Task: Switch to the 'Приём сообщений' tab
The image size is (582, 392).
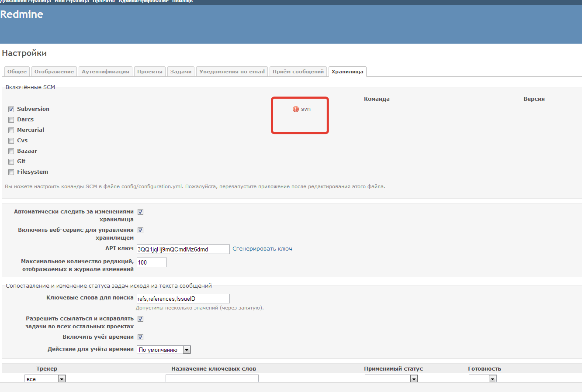Action: pyautogui.click(x=298, y=72)
